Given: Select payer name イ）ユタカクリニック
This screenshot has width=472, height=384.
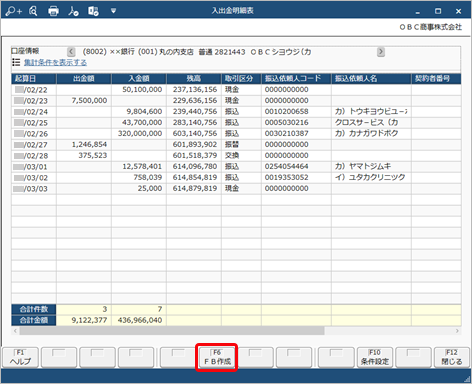Looking at the screenshot, I should [370, 177].
